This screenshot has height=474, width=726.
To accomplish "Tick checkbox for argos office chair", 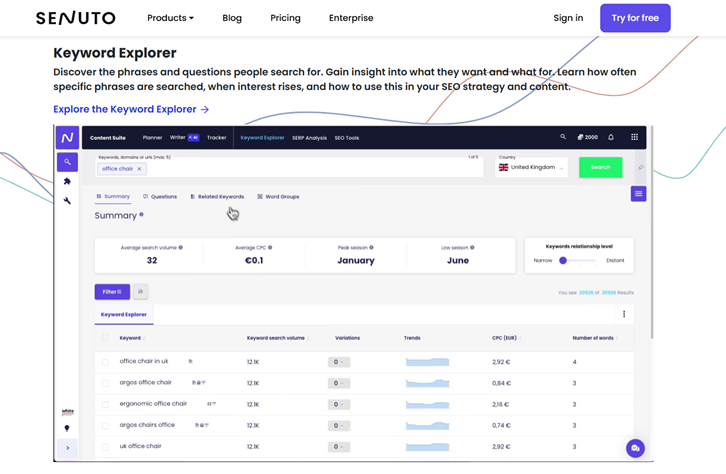I will [106, 383].
